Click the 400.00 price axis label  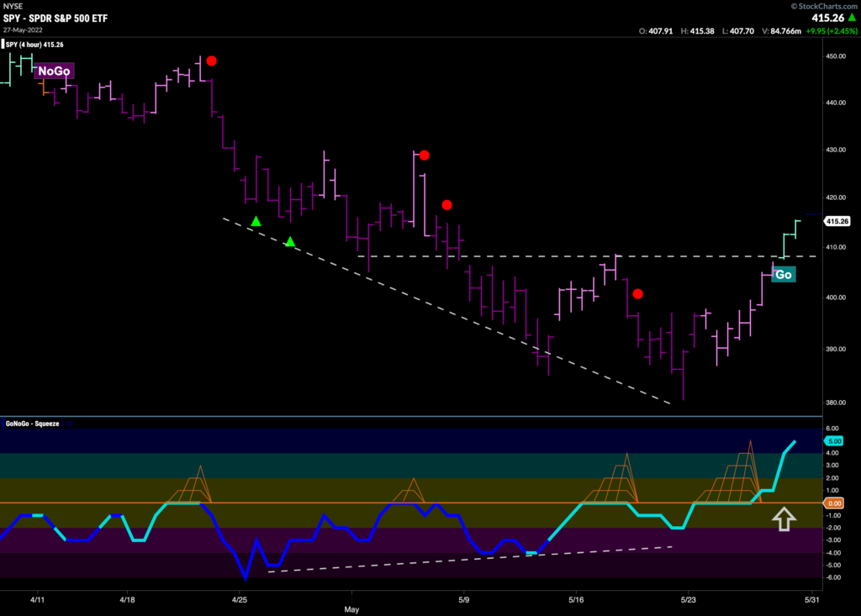tap(836, 297)
